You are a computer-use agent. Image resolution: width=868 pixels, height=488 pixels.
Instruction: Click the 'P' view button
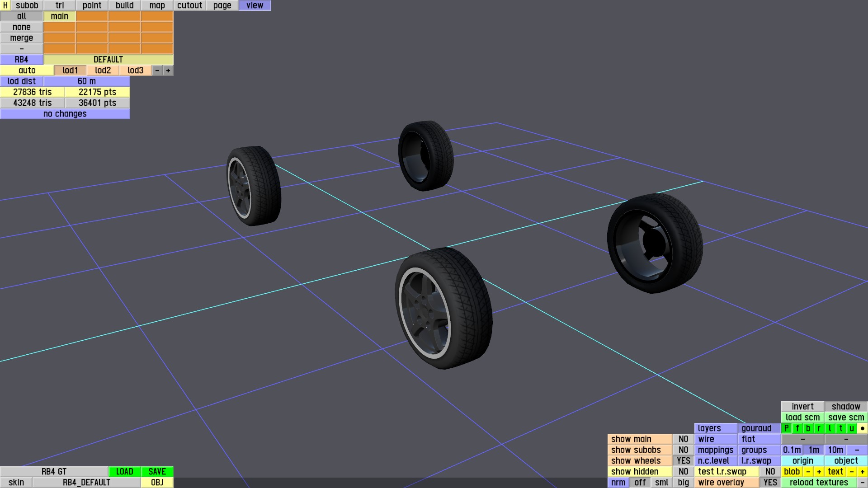786,428
